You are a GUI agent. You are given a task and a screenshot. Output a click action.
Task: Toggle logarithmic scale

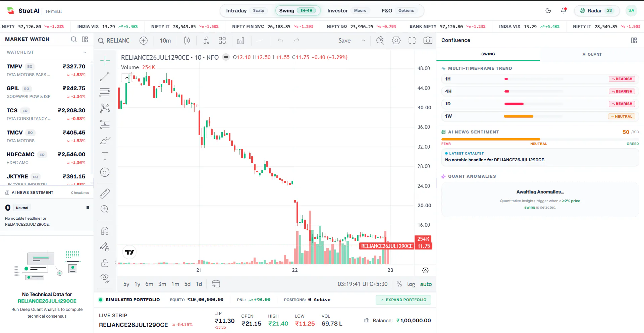coord(411,284)
